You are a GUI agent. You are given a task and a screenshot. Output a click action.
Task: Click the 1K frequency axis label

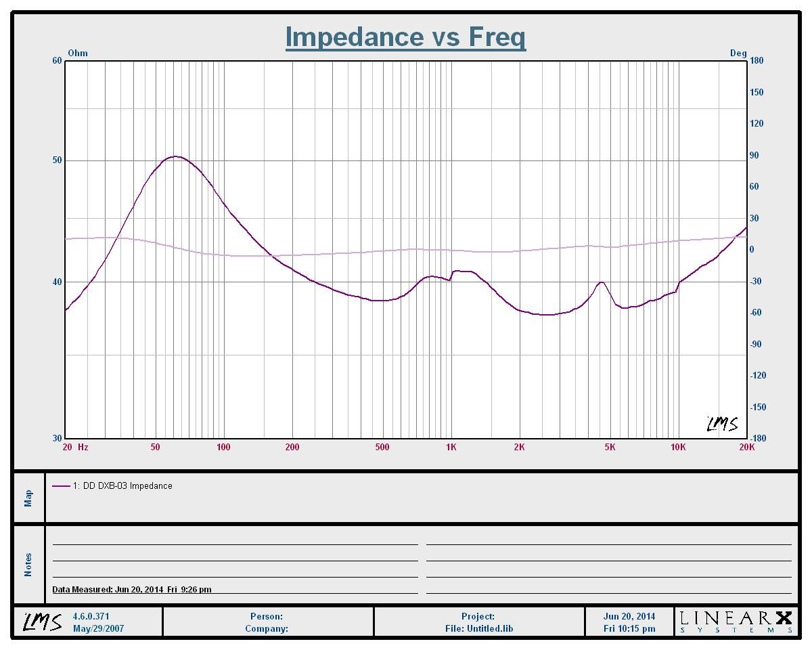click(451, 447)
